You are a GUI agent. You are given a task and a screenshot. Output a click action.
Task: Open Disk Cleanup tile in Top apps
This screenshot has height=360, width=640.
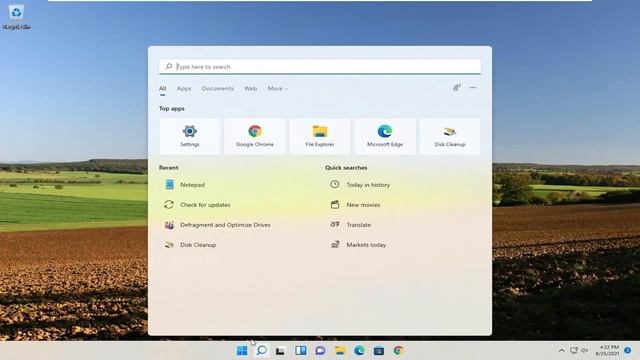click(x=450, y=136)
